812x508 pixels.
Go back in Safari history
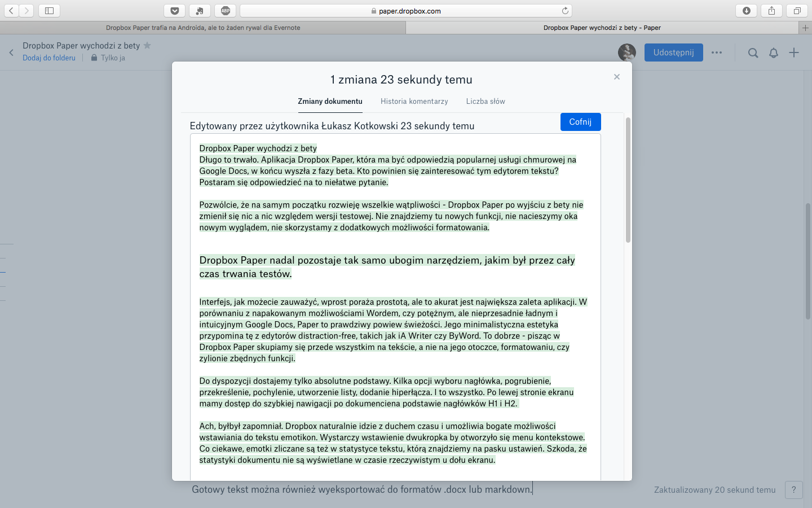(11, 11)
